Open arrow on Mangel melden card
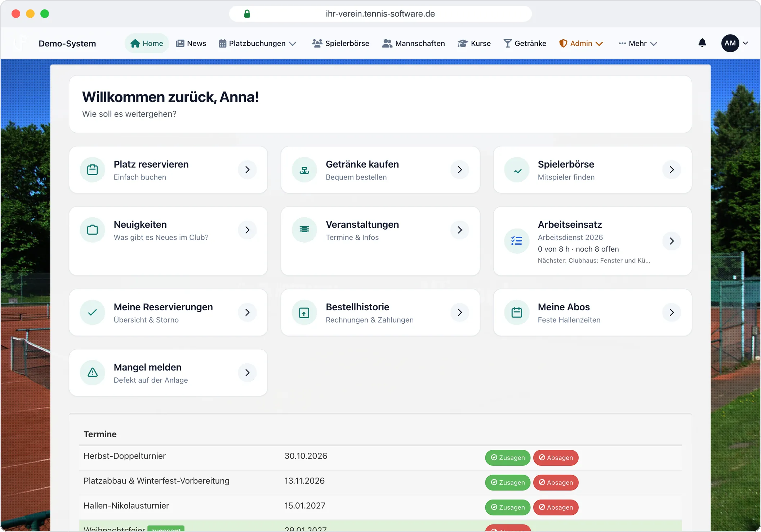The height and width of the screenshot is (532, 761). [248, 373]
